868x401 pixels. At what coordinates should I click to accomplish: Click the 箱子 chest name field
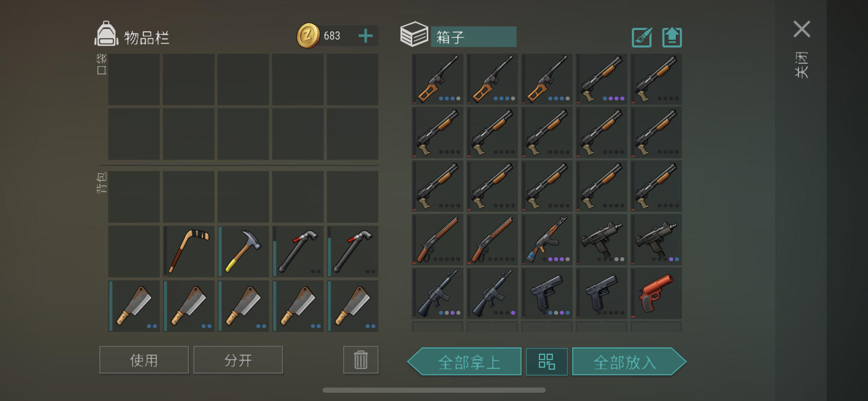[473, 37]
